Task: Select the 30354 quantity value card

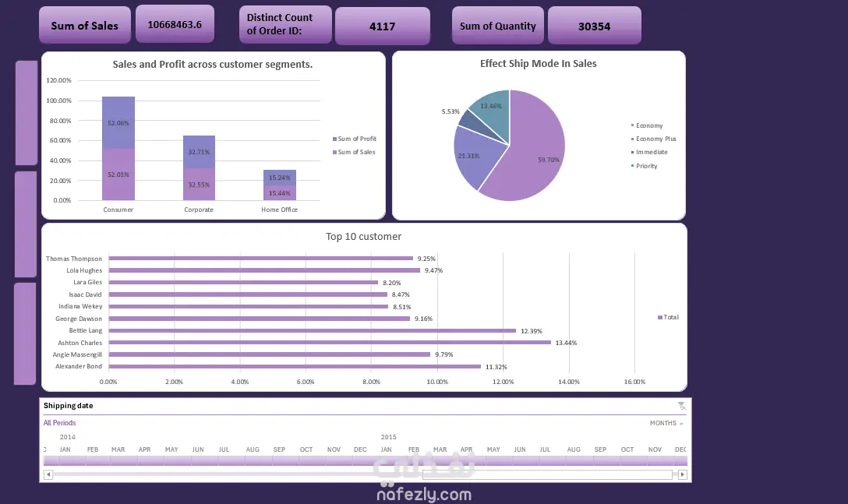Action: click(595, 26)
